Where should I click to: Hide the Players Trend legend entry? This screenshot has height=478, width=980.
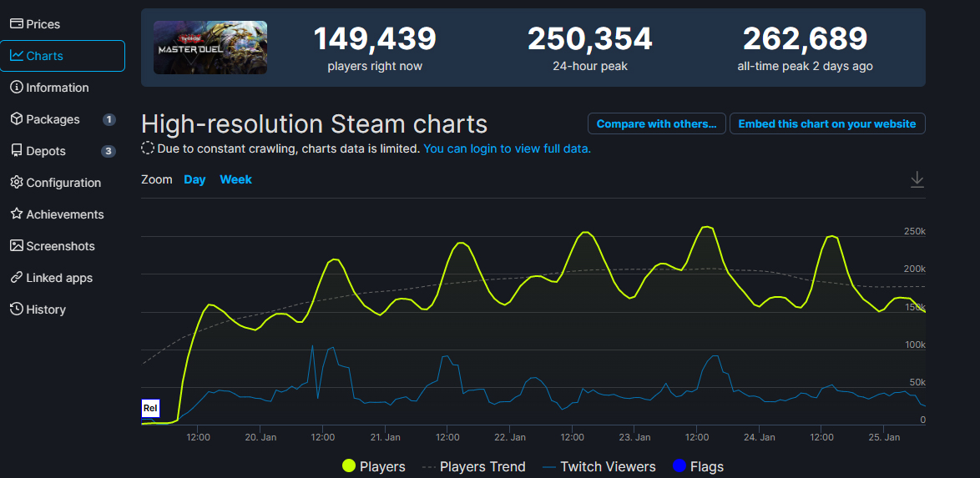[473, 466]
